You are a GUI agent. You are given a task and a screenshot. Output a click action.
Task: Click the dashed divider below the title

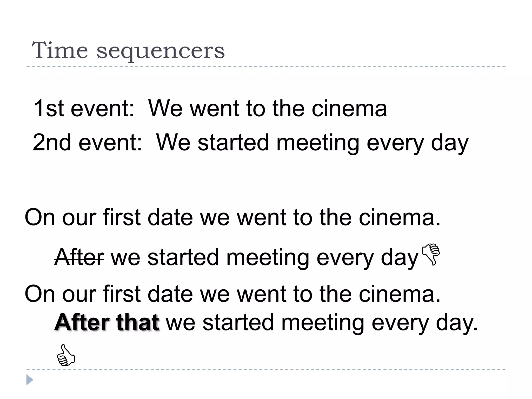tap(266, 67)
